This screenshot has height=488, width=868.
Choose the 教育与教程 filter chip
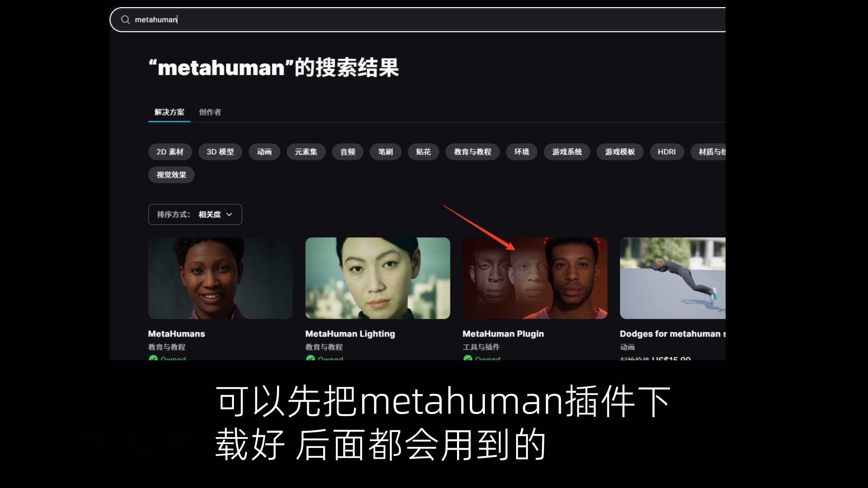473,152
